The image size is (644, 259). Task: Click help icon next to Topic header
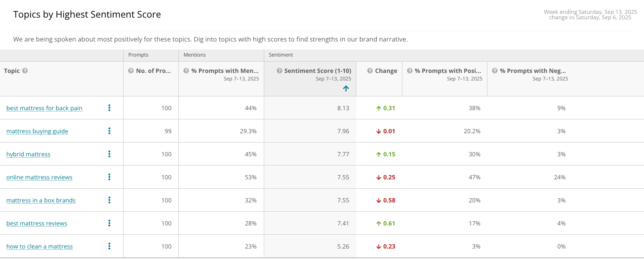(25, 71)
